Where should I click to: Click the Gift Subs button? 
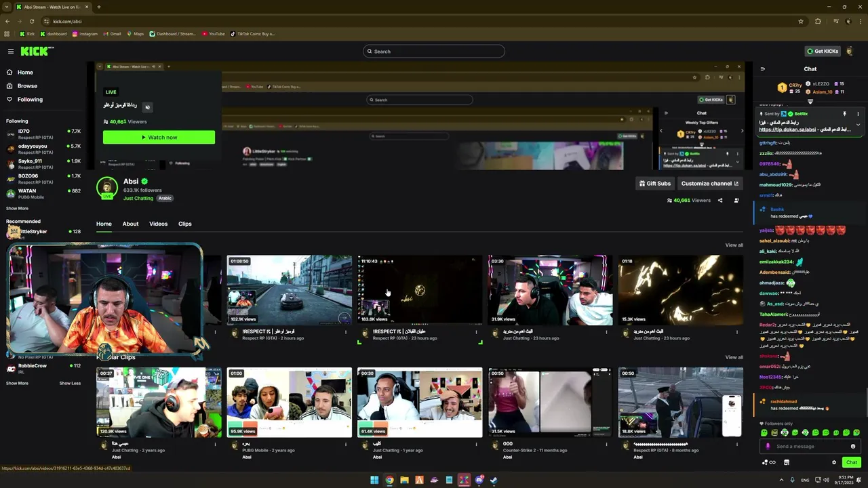pyautogui.click(x=655, y=184)
